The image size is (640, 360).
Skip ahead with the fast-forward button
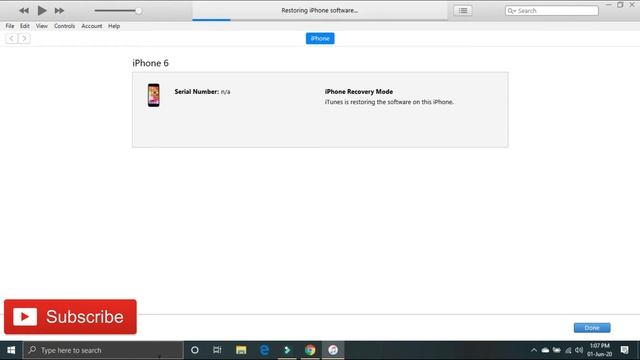point(59,11)
